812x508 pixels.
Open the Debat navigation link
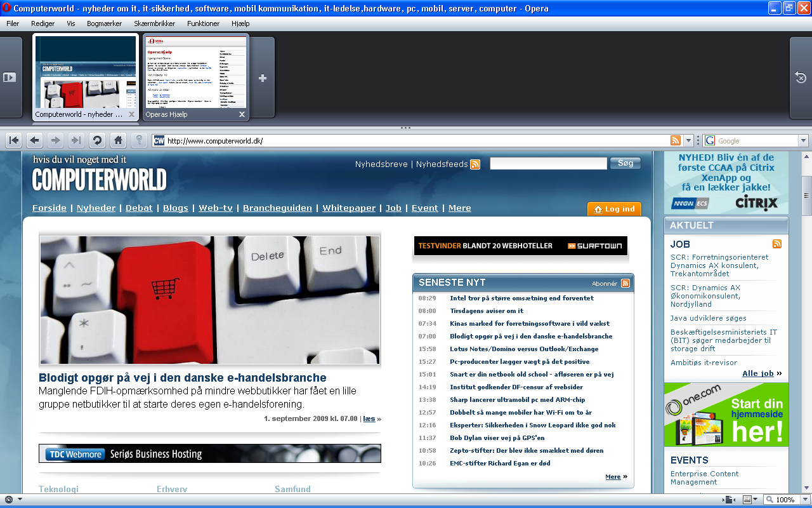pos(139,208)
